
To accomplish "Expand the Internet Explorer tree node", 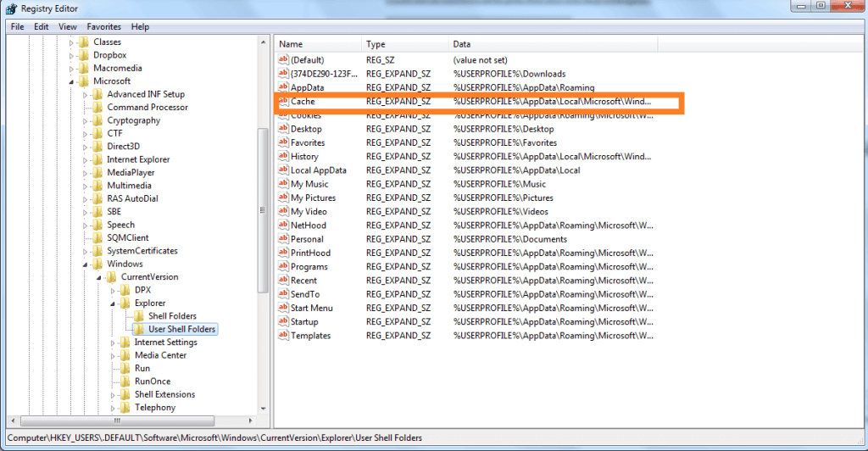I will tap(85, 160).
